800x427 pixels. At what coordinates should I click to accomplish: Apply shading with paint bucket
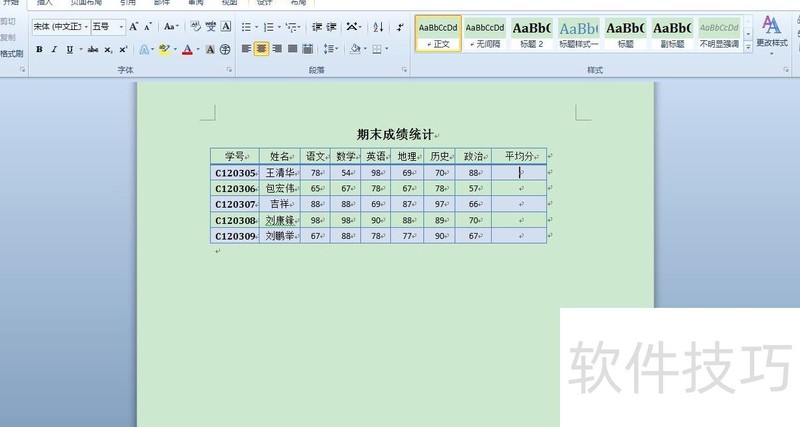point(355,49)
